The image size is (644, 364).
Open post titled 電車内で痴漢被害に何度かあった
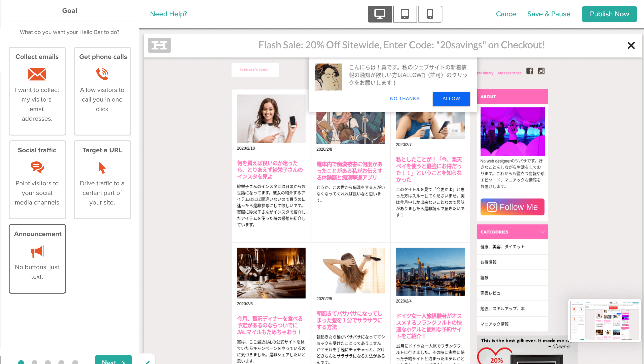[349, 171]
